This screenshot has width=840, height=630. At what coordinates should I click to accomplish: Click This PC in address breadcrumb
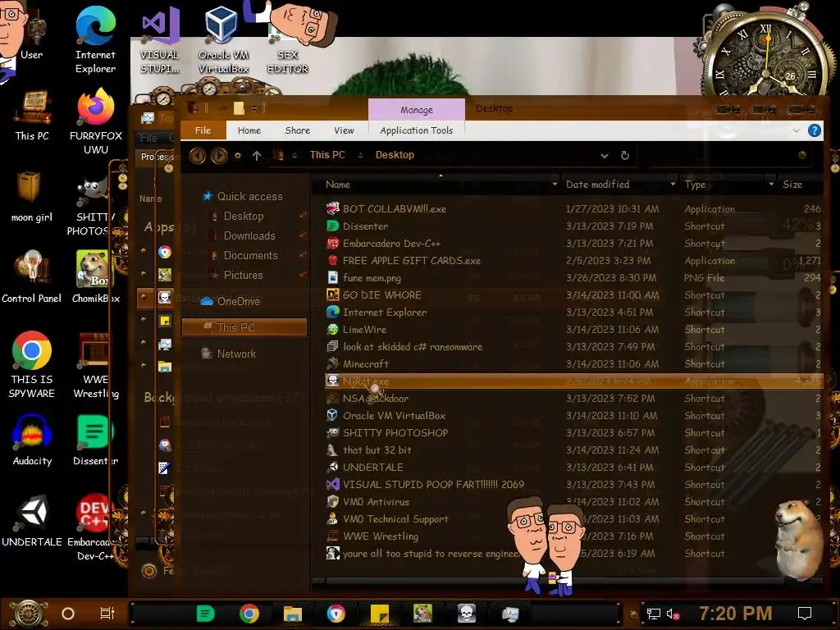(x=327, y=155)
